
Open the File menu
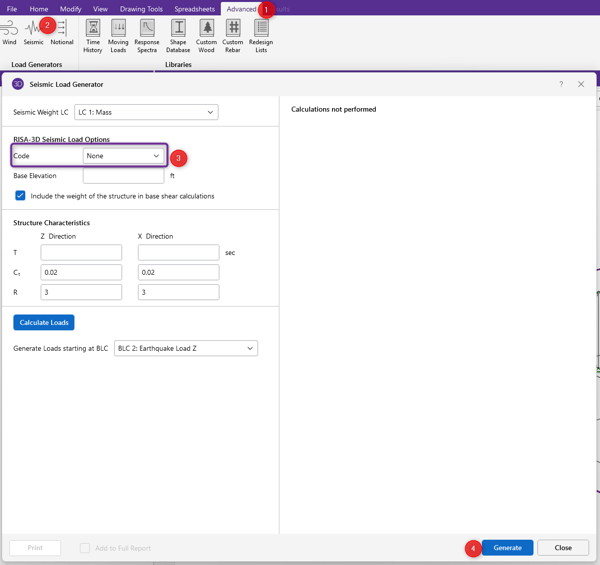[12, 9]
